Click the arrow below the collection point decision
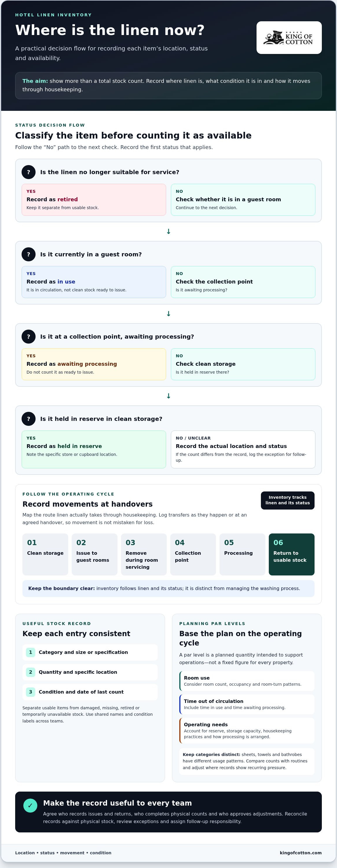Viewport: 337px width, 868px height. click(x=169, y=396)
